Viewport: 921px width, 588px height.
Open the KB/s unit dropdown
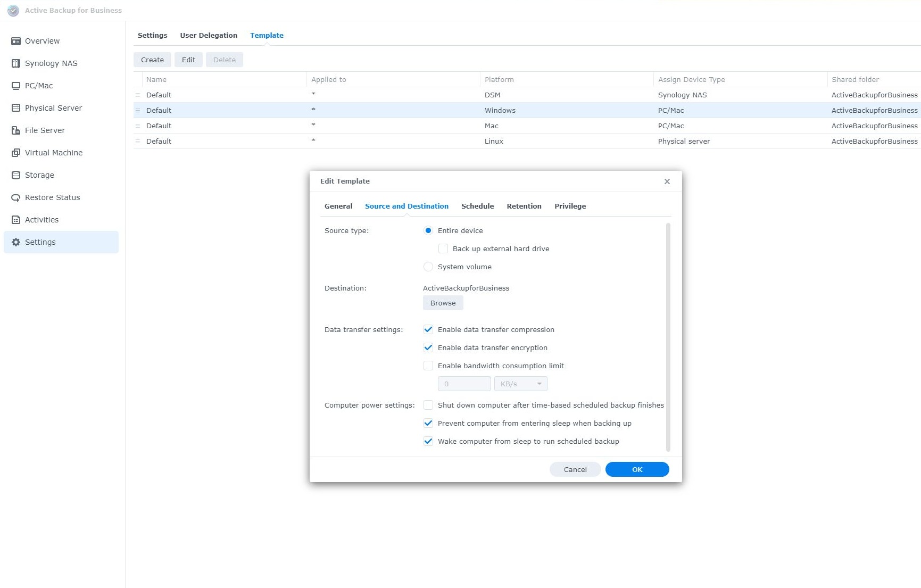point(520,384)
